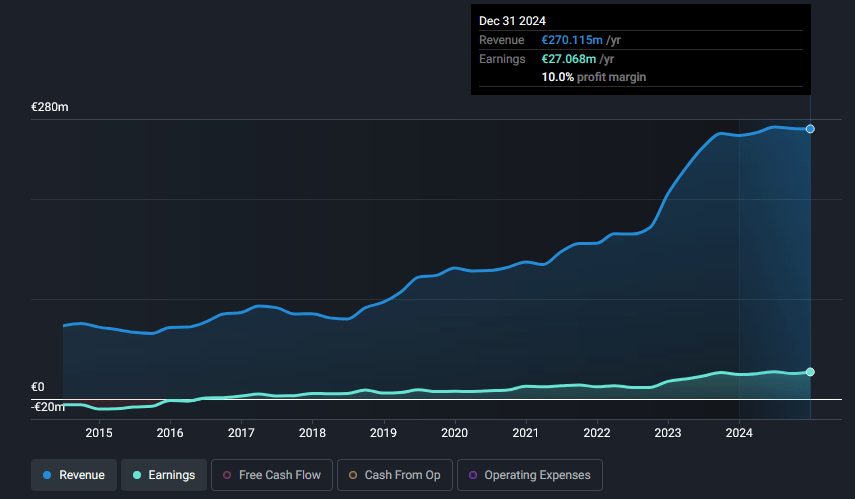The width and height of the screenshot is (855, 499).
Task: Click the Earnings endpoint marker on the teal line
Action: click(x=810, y=372)
